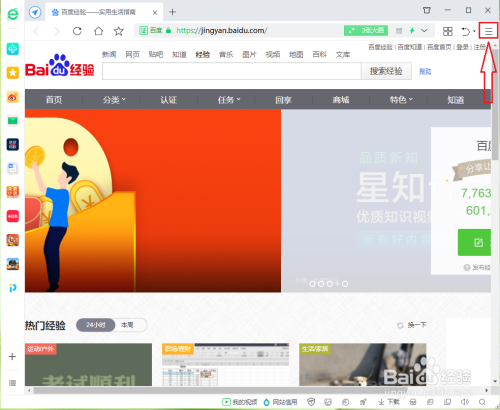This screenshot has height=410, width=500.
Task: Select the 24小时 hot experience toggle
Action: coord(96,325)
